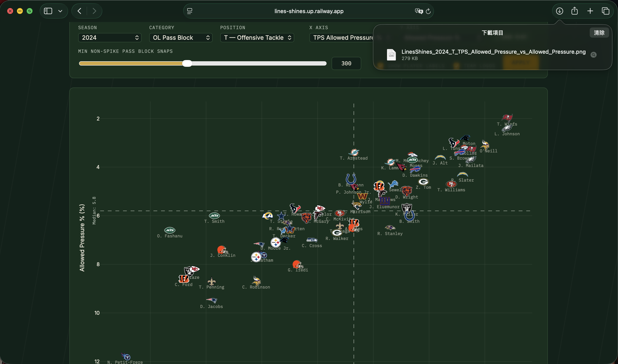Viewport: 618px width, 364px height.
Task: Click the "MIN NON-SPIKE PASS BLOCK SNAPS" label
Action: click(125, 51)
